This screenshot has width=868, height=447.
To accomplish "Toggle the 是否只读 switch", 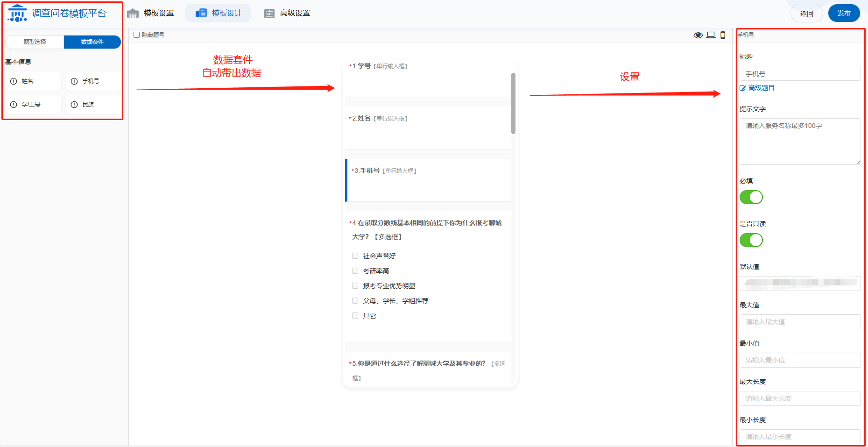I will coord(751,240).
